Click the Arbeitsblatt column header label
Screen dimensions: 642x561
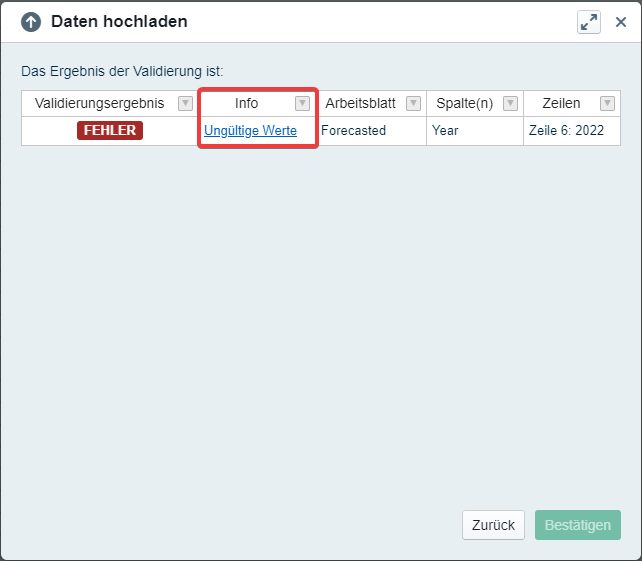360,103
